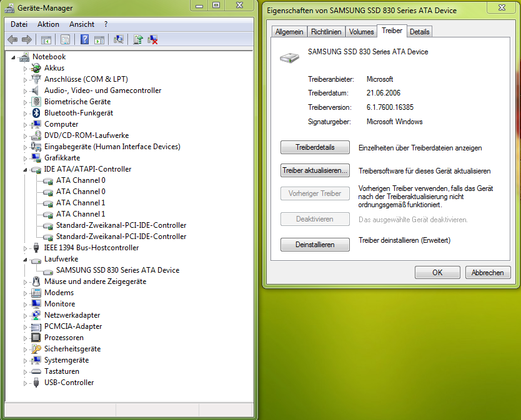Image resolution: width=521 pixels, height=420 pixels.
Task: Switch to the Allgemein tab
Action: tap(289, 32)
